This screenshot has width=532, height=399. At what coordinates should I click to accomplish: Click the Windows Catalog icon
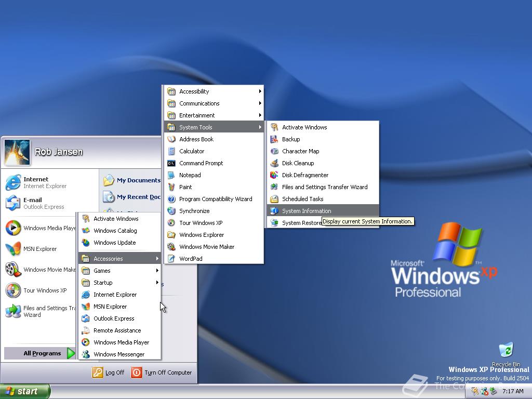(x=86, y=230)
